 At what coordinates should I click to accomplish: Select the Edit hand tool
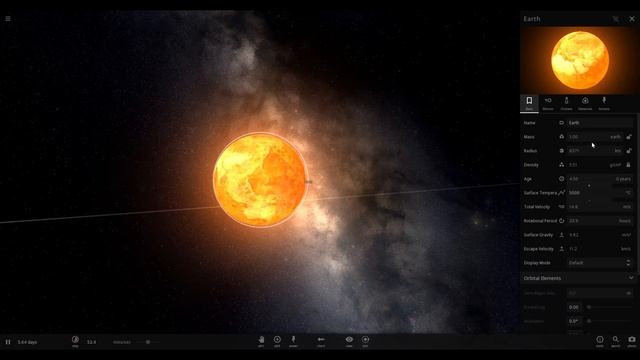(261, 340)
